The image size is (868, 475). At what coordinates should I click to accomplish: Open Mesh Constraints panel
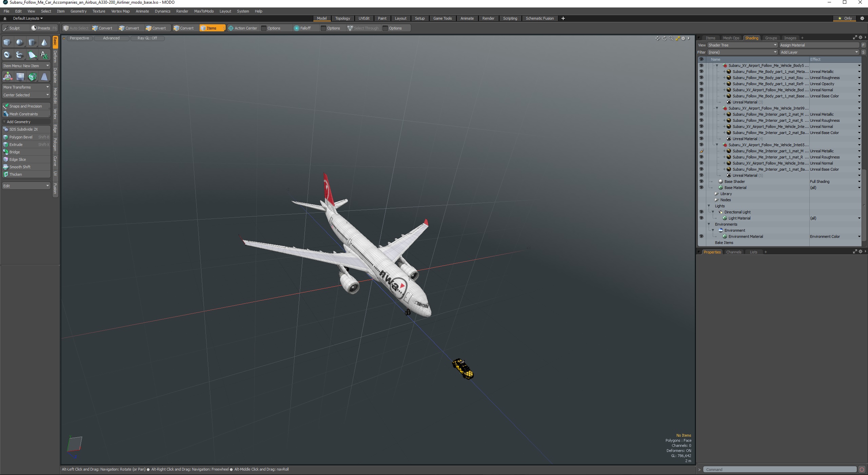26,114
